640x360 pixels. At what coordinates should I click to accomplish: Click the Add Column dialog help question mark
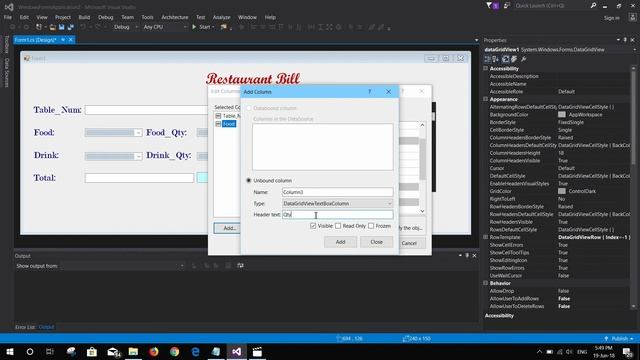[370, 92]
